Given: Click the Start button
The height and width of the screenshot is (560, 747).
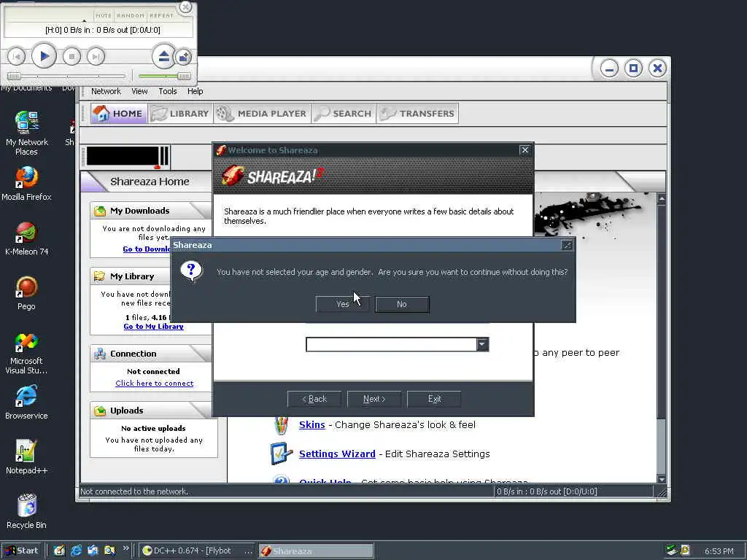Looking at the screenshot, I should tap(22, 551).
